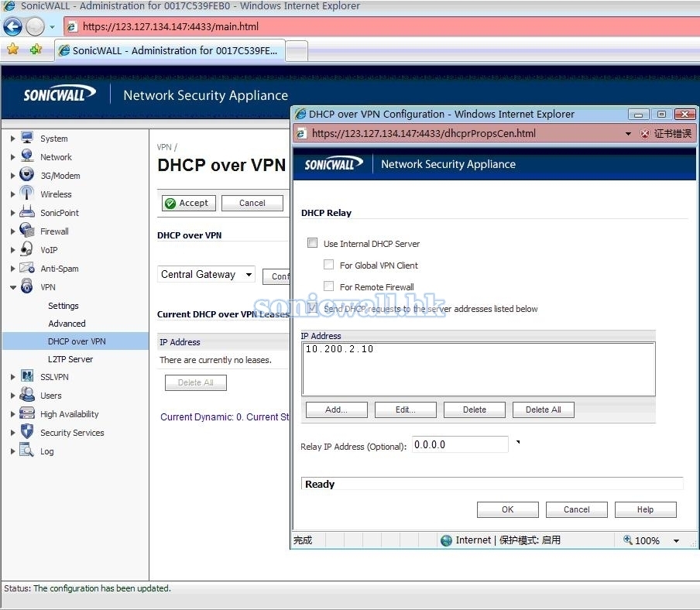700x610 pixels.
Task: Click the Anti-Spam envelope icon
Action: [x=27, y=268]
